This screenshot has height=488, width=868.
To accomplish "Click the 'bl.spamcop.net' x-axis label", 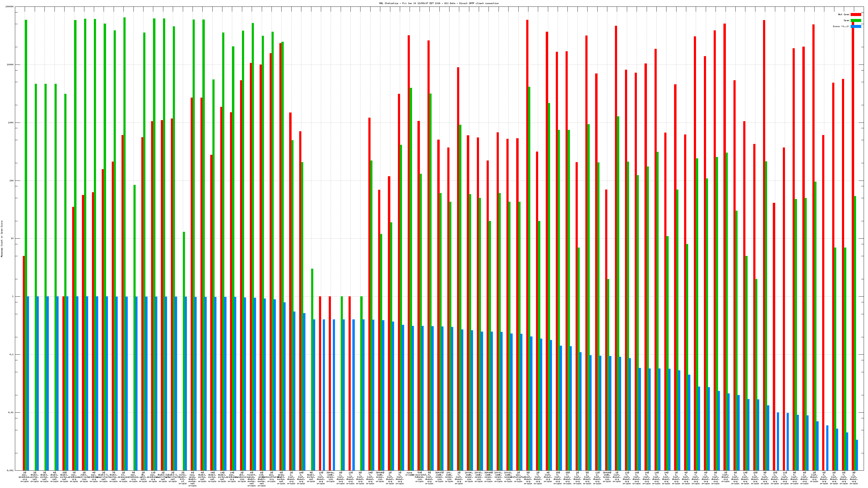I will coord(123,477).
